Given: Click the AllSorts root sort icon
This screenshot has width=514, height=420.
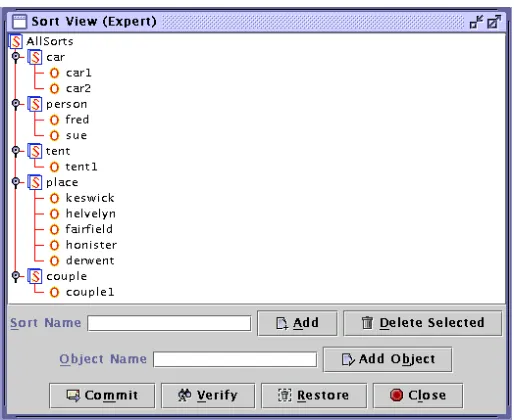Looking at the screenshot, I should 16,41.
